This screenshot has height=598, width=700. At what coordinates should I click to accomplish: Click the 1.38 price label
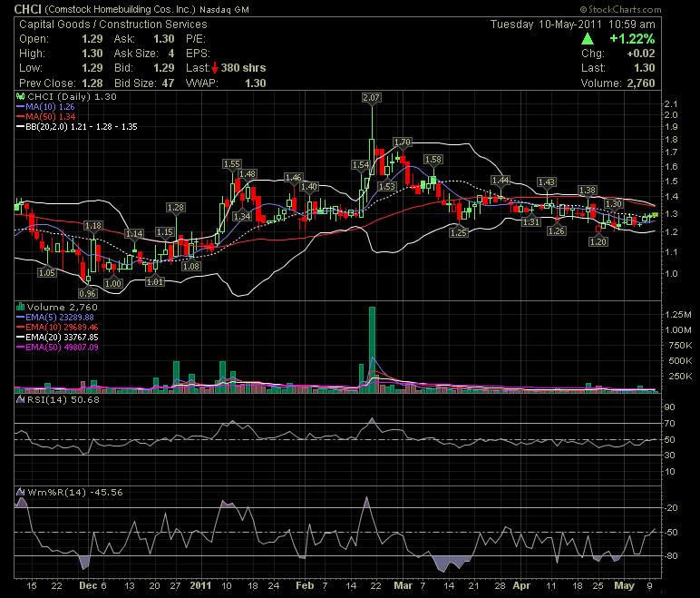pos(588,190)
